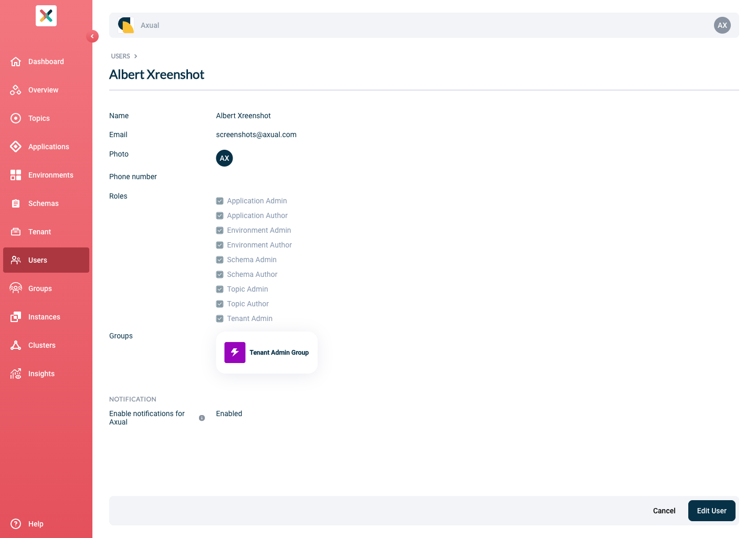Select the Users menu item

[x=46, y=260]
